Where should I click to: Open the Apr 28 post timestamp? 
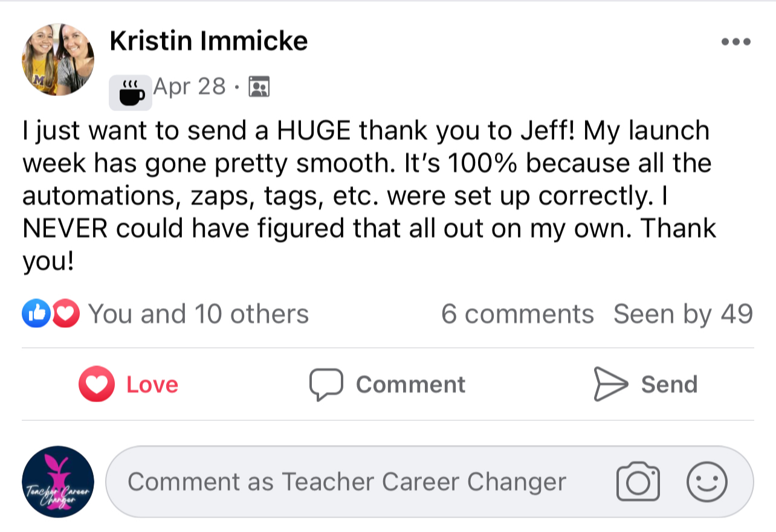(189, 87)
